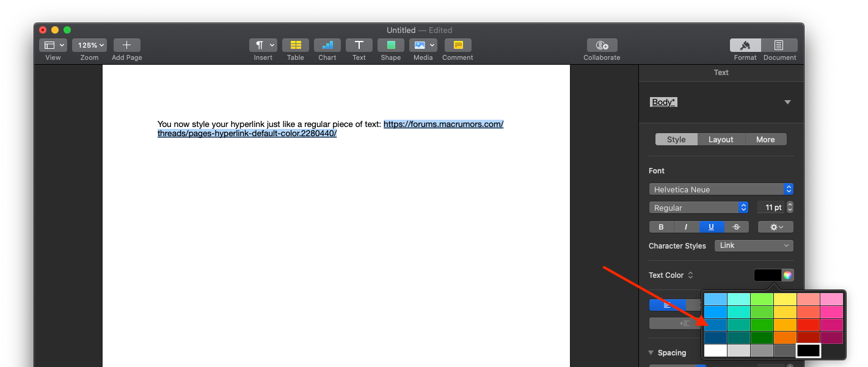Click the decrease indent button
The width and height of the screenshot is (868, 367).
coord(684,323)
